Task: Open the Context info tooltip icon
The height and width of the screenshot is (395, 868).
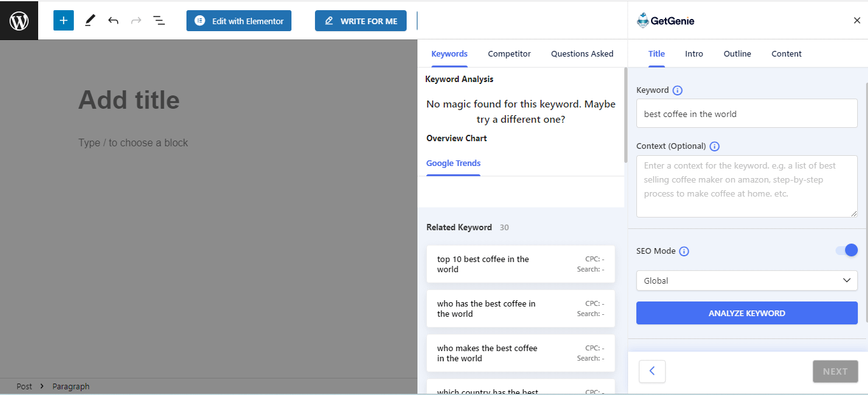Action: point(714,146)
